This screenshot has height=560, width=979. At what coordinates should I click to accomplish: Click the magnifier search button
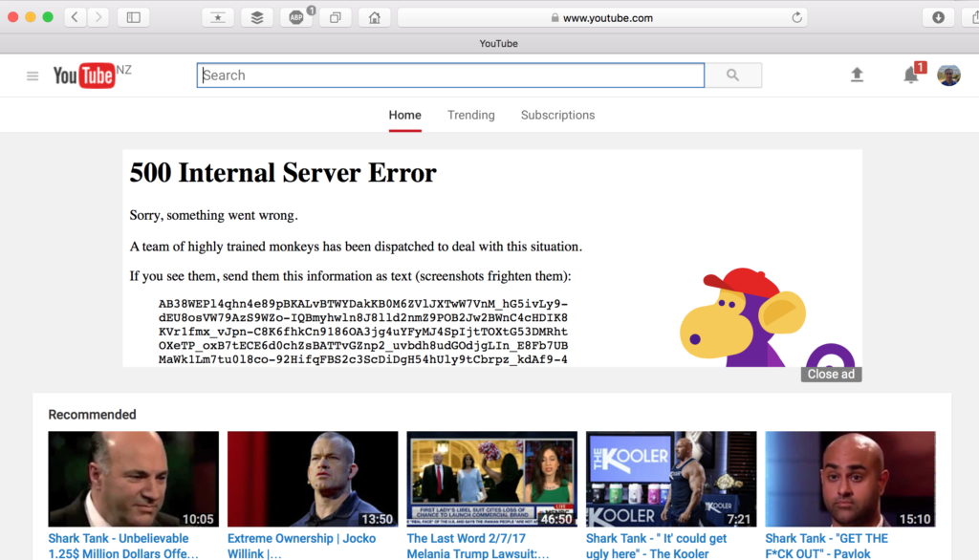(733, 75)
